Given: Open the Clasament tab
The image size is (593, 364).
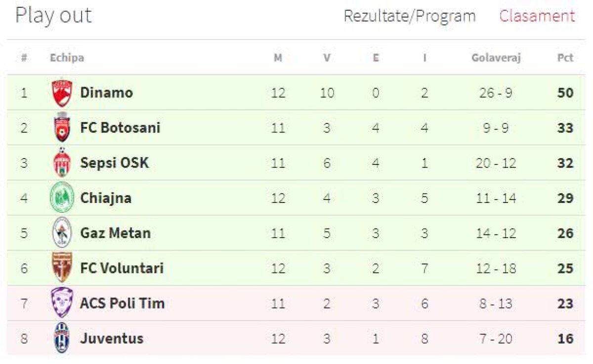Looking at the screenshot, I should click(537, 16).
